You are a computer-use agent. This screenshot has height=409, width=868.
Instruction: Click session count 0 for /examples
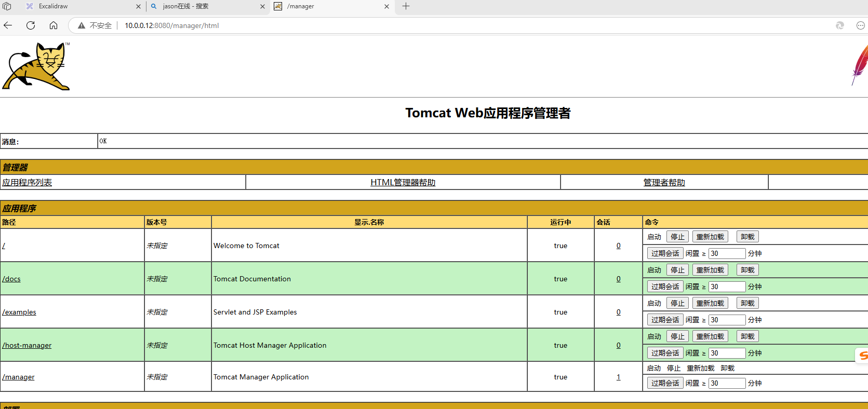point(618,312)
